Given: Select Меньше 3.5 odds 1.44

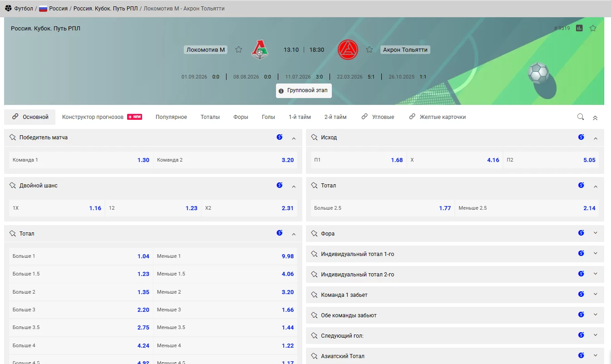Looking at the screenshot, I should click(225, 327).
